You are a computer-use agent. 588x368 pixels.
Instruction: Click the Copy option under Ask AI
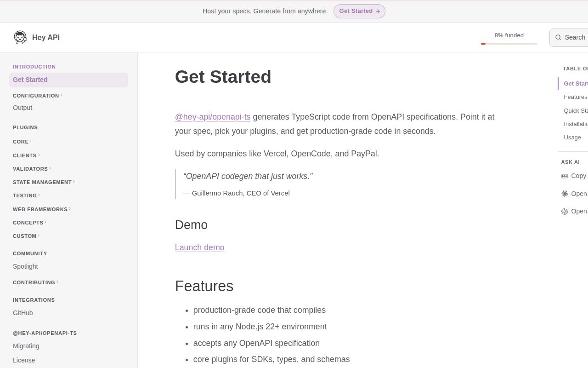click(x=574, y=176)
